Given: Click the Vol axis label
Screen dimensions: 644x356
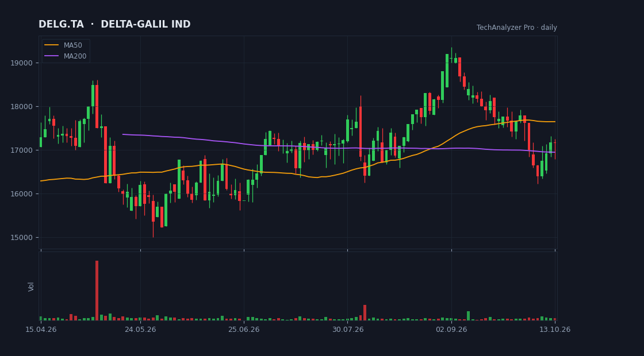Looking at the screenshot, I should pyautogui.click(x=31, y=287).
